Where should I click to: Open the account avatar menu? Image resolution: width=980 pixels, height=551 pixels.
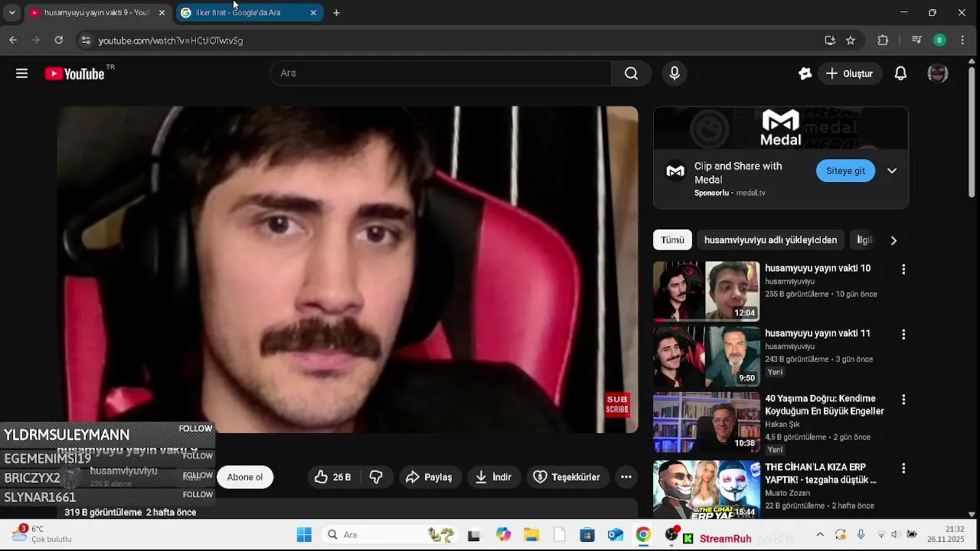(938, 73)
